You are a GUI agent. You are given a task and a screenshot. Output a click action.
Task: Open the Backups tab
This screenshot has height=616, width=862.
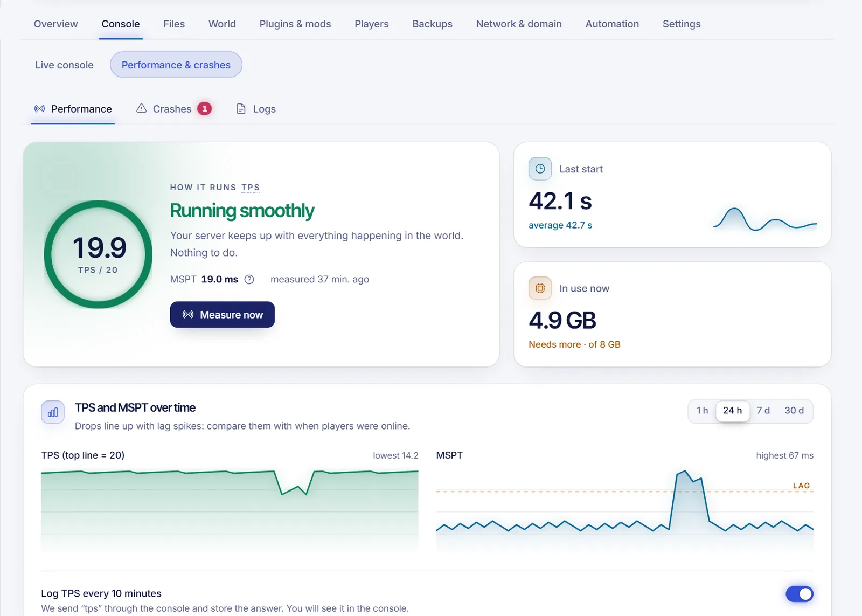pyautogui.click(x=432, y=24)
